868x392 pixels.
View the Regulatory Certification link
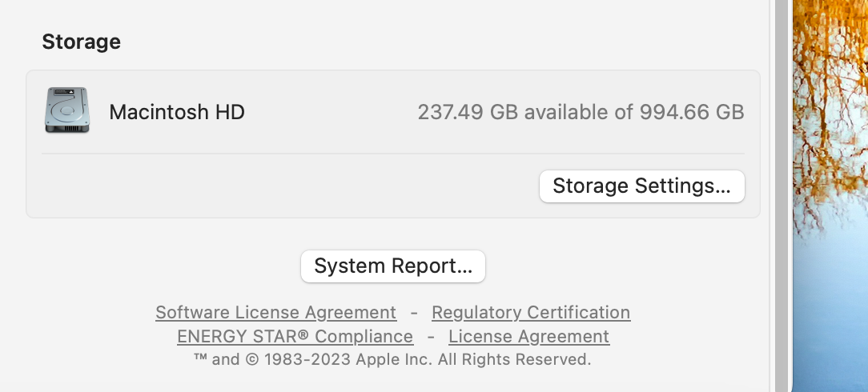click(x=530, y=312)
